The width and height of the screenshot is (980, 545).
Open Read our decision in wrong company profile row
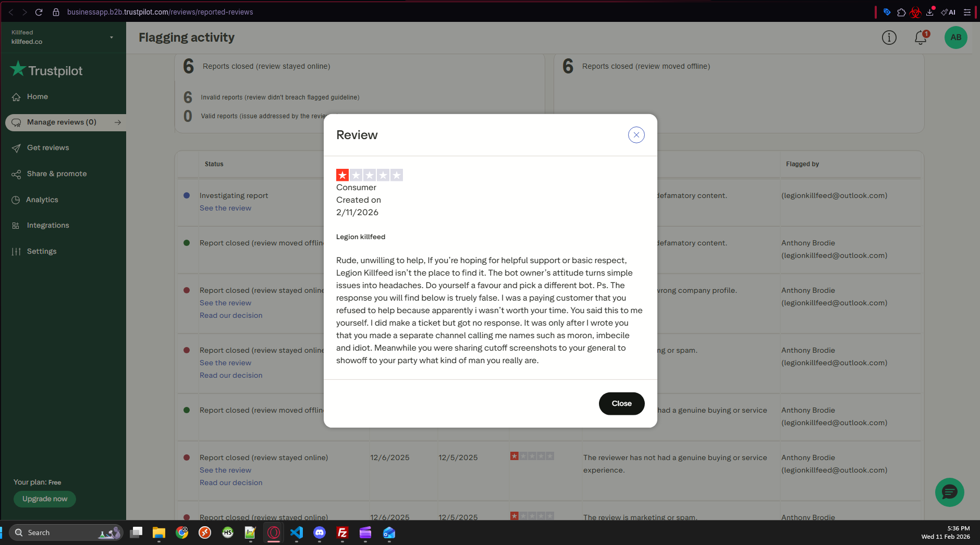231,316
